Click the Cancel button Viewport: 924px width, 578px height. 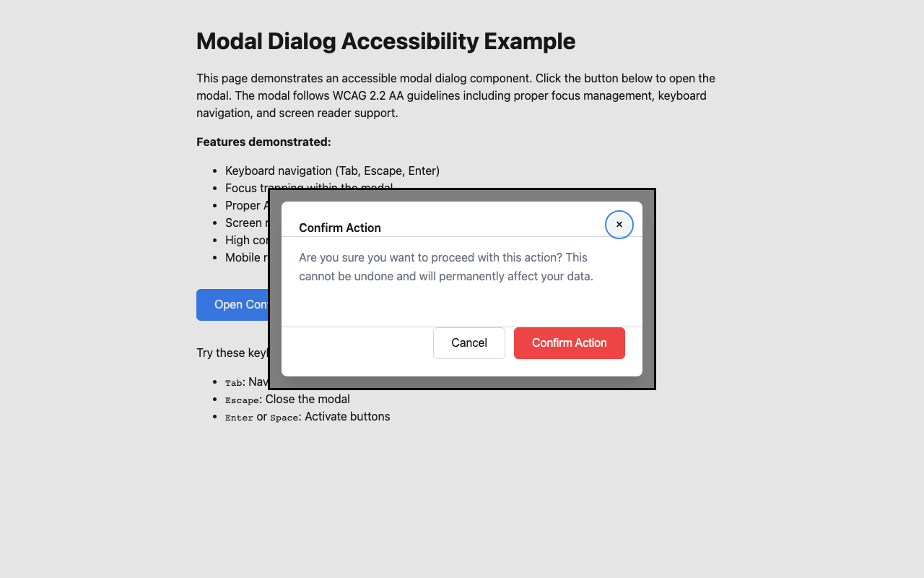pyautogui.click(x=468, y=342)
